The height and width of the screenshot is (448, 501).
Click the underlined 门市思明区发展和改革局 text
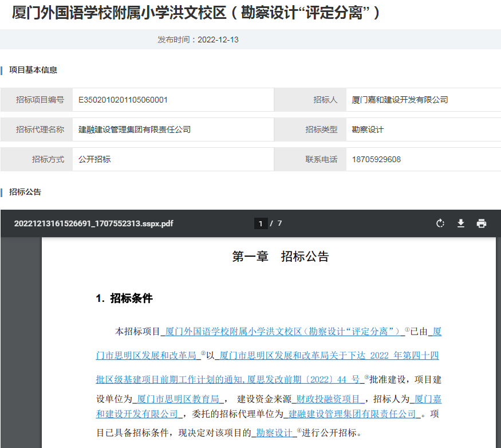coord(146,356)
